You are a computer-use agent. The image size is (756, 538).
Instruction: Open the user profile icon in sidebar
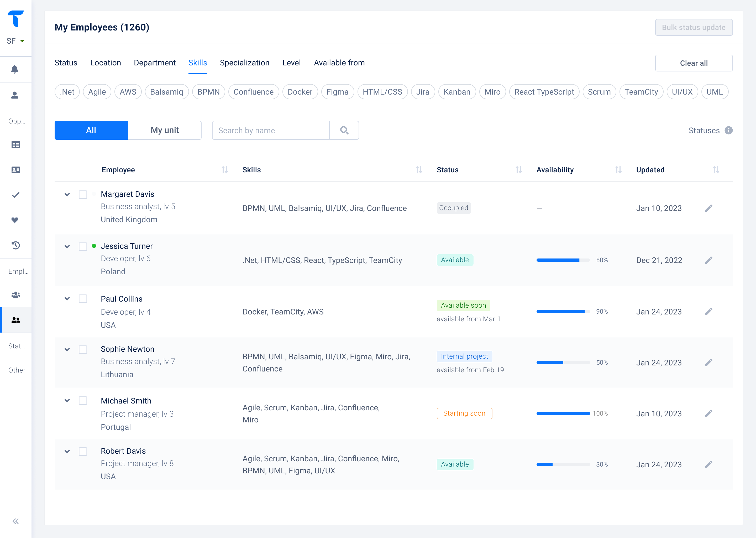pos(15,95)
